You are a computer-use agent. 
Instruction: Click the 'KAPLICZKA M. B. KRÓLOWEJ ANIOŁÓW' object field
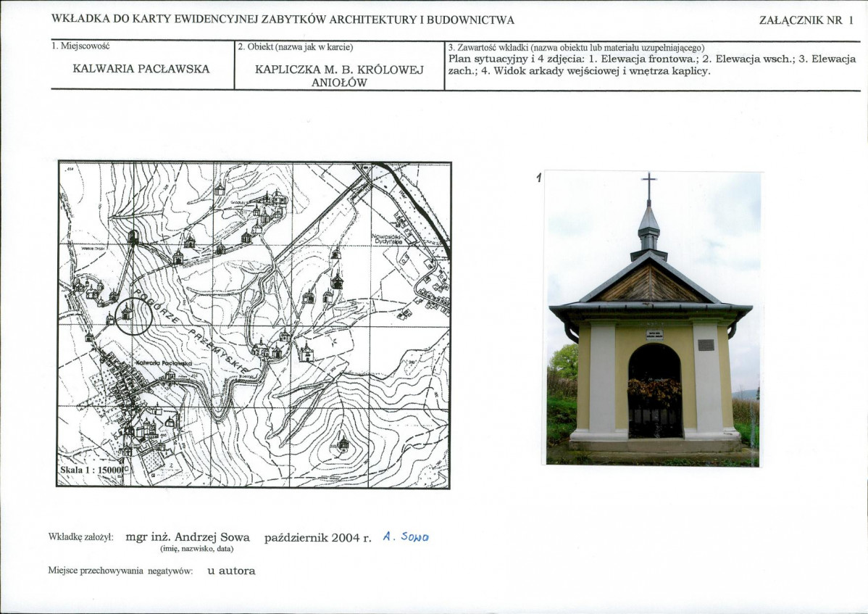[339, 76]
